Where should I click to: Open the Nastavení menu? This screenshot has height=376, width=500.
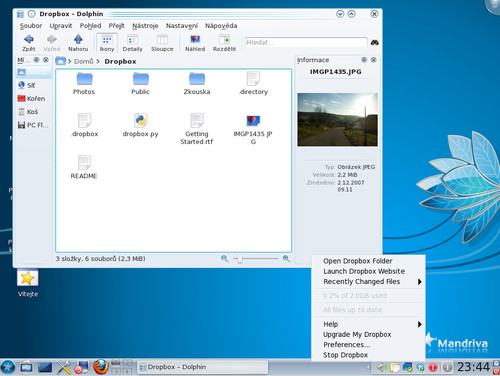coord(182,26)
